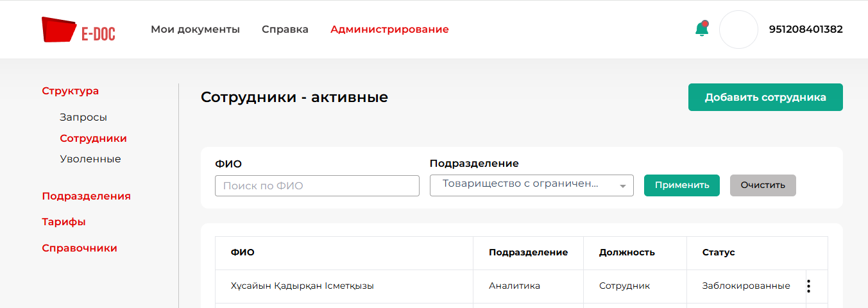Open the Тарифы section
Viewport: 868px width, 308px height.
(64, 222)
